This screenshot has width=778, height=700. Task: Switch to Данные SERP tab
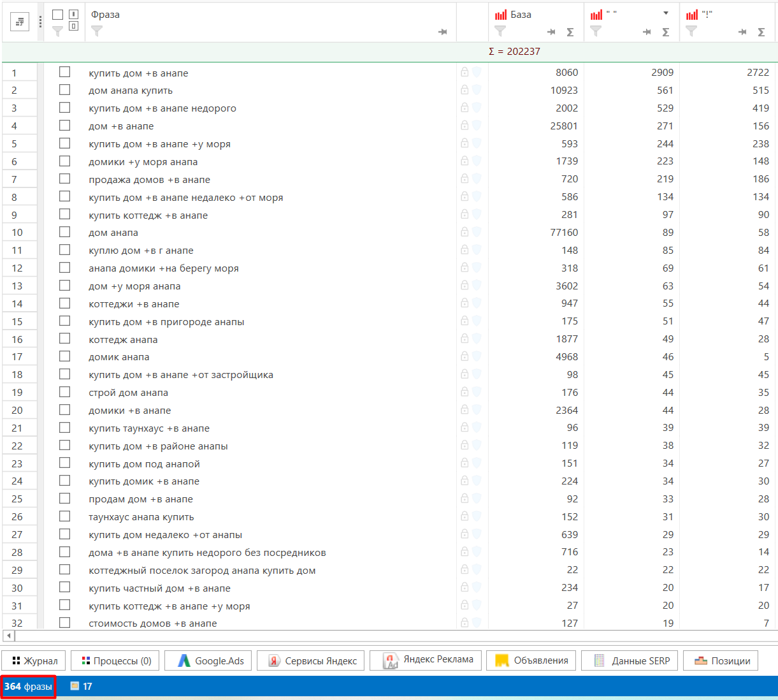tap(631, 660)
